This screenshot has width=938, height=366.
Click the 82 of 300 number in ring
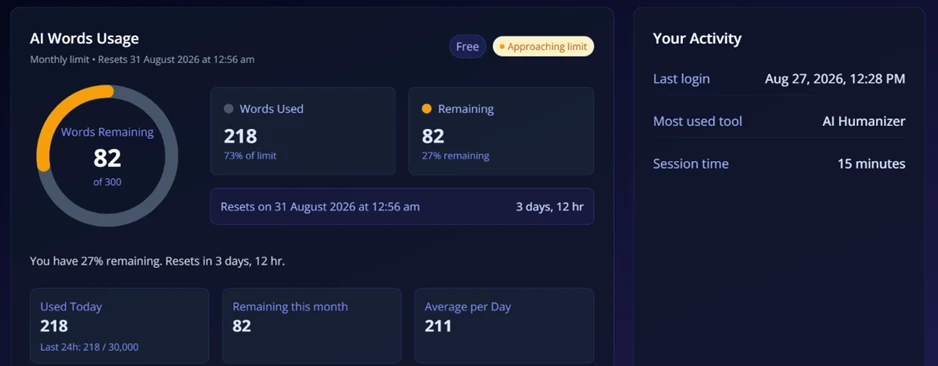(x=107, y=158)
